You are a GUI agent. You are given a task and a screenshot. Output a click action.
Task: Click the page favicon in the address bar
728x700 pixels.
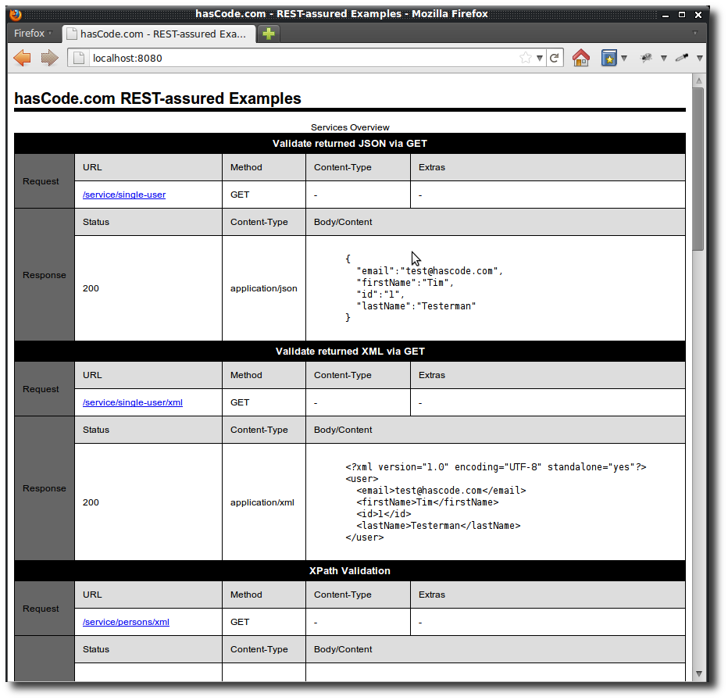click(x=77, y=57)
